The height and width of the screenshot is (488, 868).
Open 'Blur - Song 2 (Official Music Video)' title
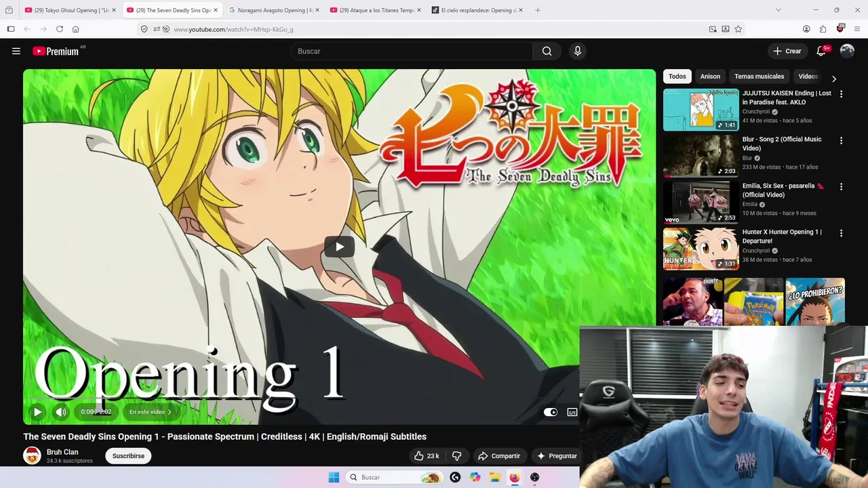782,144
